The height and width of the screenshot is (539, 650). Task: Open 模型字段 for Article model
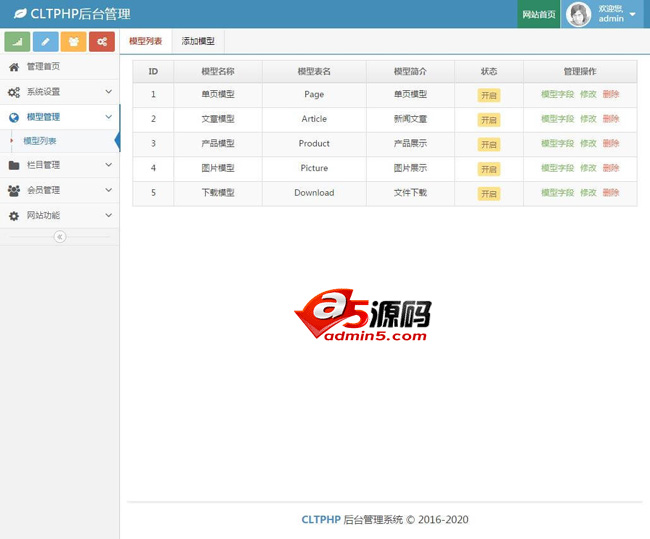pos(558,119)
